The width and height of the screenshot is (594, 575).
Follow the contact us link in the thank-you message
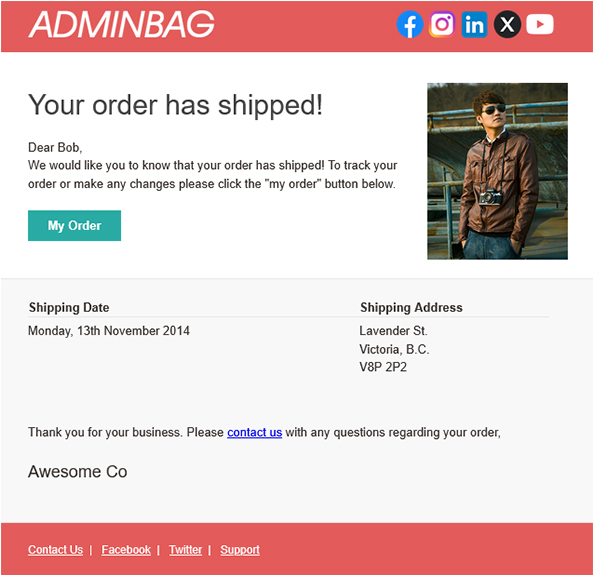click(x=255, y=432)
